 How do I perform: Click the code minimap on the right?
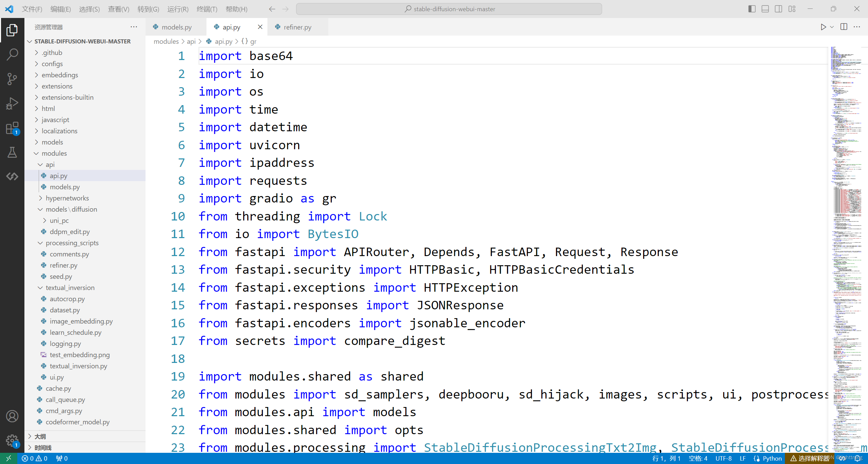tap(847, 237)
